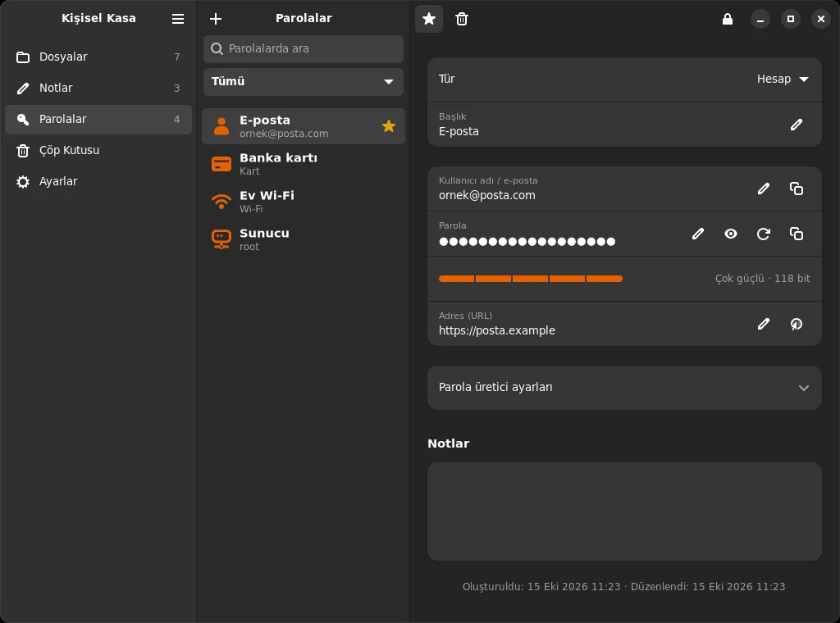Image resolution: width=840 pixels, height=623 pixels.
Task: Expand Parola üretici ayarları section
Action: coord(624,388)
